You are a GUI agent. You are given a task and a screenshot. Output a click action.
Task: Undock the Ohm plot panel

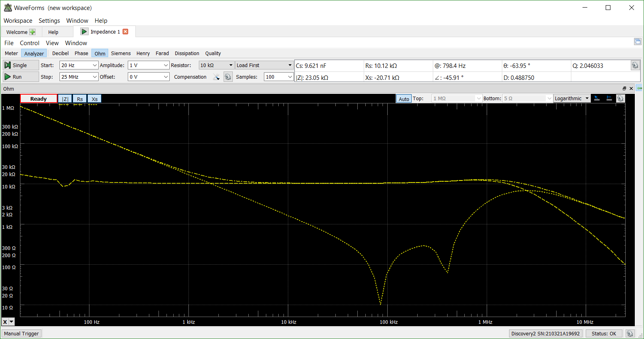click(x=624, y=89)
